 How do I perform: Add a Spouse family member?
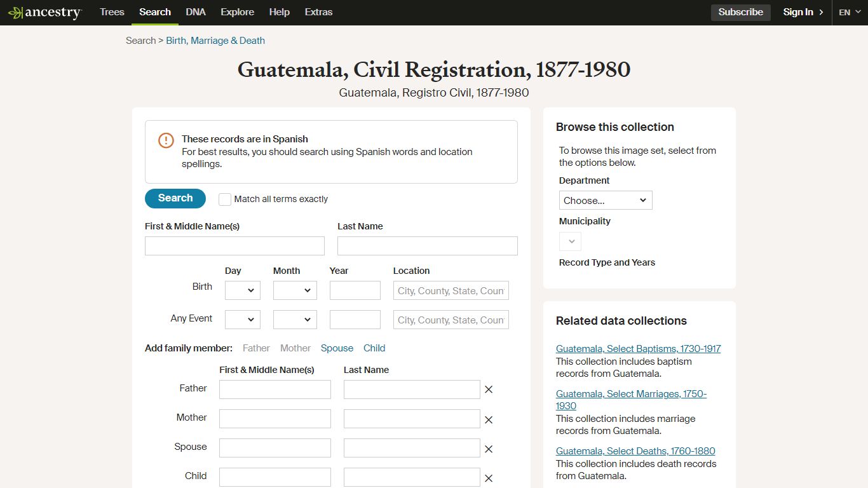(337, 348)
